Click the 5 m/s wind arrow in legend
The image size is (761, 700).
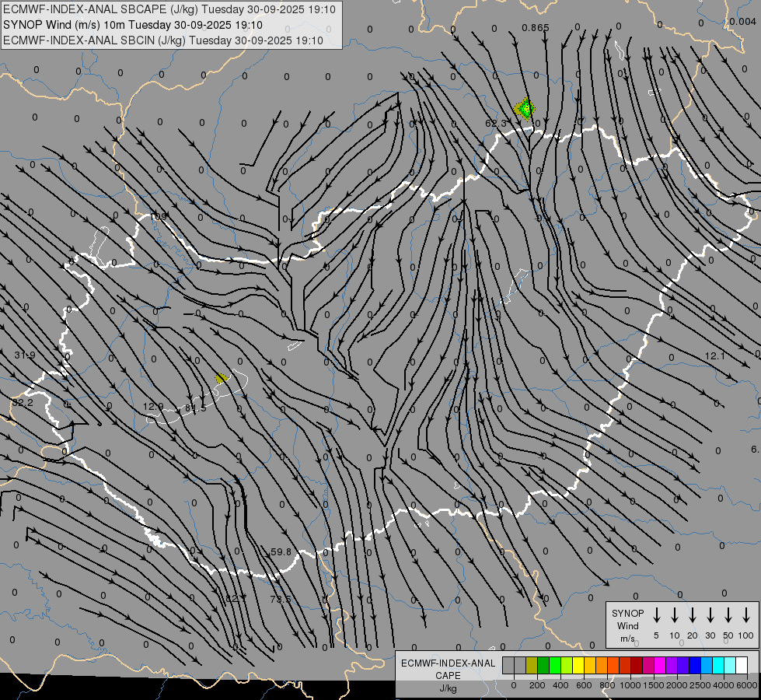(657, 615)
